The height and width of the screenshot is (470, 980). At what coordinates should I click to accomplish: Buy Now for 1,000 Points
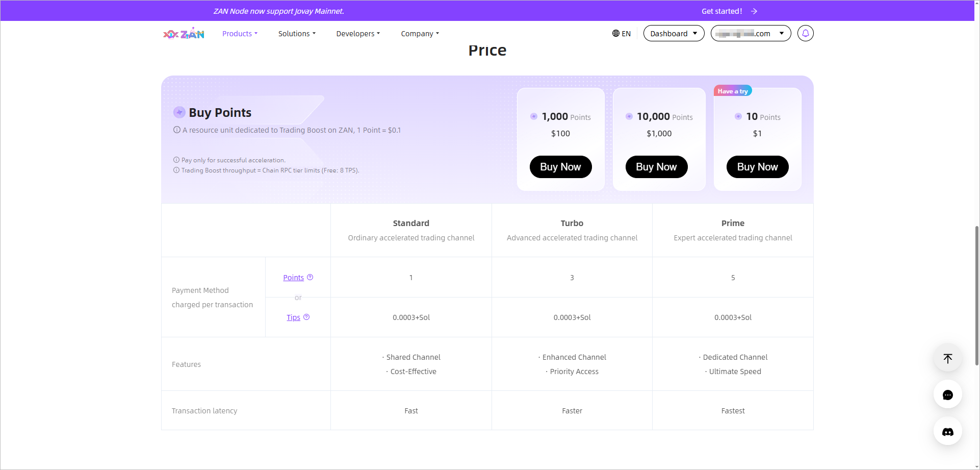pyautogui.click(x=560, y=167)
